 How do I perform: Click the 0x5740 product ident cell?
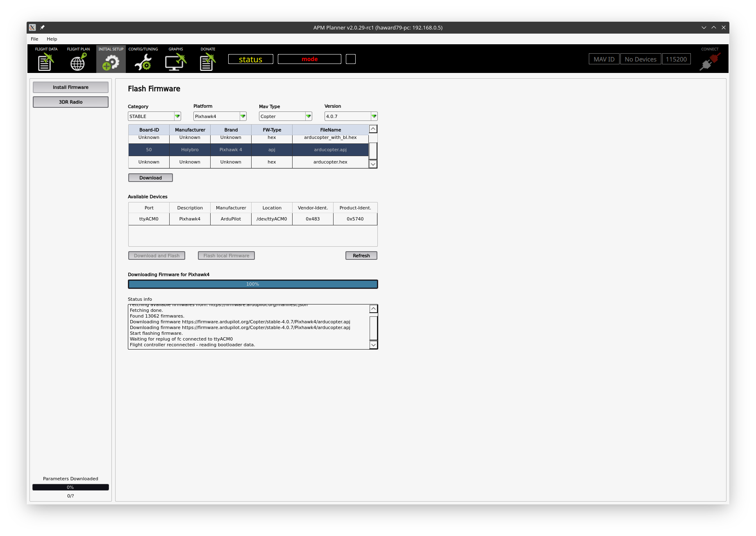[x=355, y=219]
